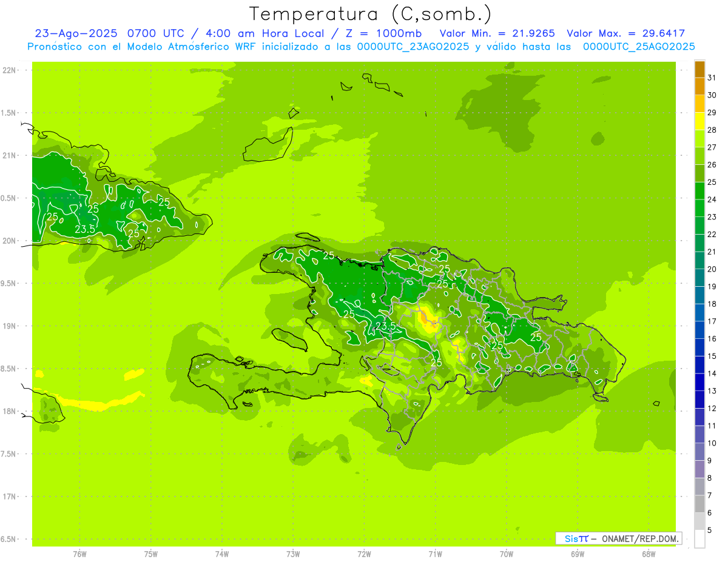
Task: Click the "70W" longitude axis label
Action: [x=507, y=554]
